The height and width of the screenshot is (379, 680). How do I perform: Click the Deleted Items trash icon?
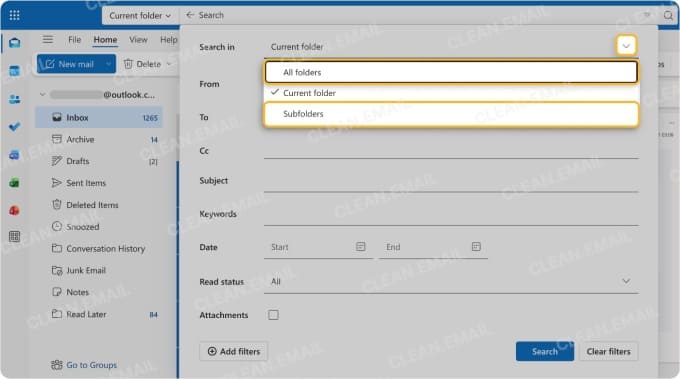[x=57, y=205]
